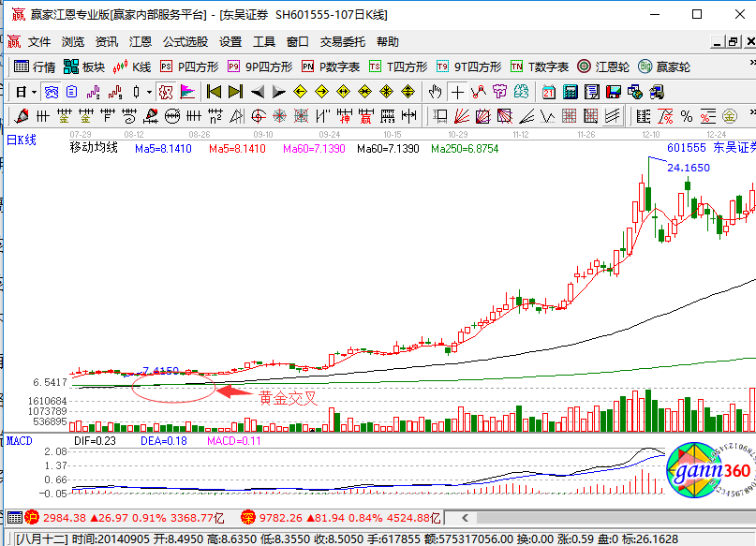This screenshot has width=756, height=546.
Task: Open the 文件 menu
Action: coord(39,42)
